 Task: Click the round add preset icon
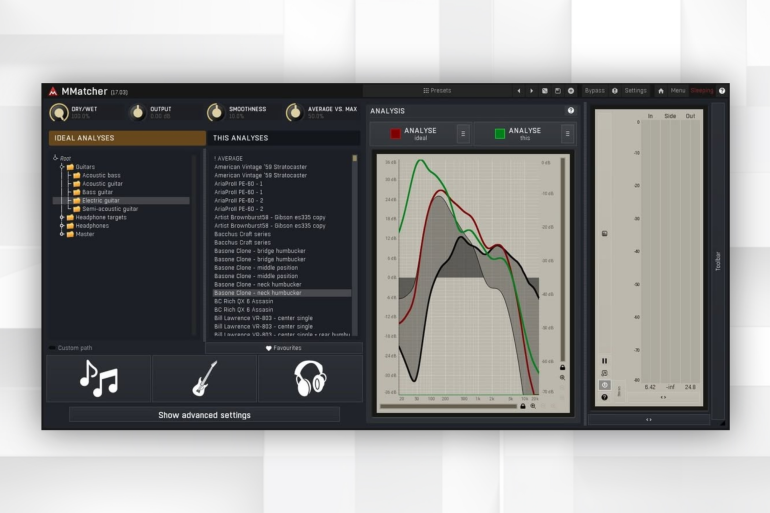[571, 91]
